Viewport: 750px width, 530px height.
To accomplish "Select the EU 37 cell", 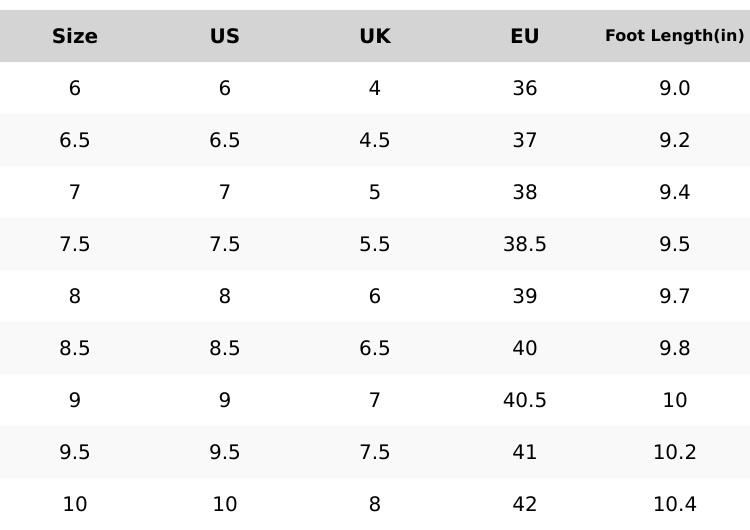I will pos(525,140).
